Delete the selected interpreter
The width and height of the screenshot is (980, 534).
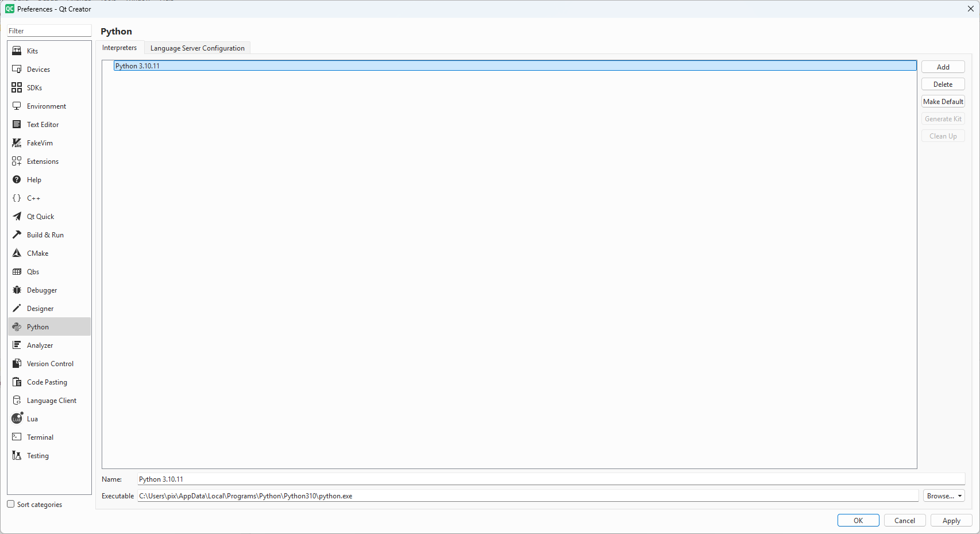tap(943, 84)
